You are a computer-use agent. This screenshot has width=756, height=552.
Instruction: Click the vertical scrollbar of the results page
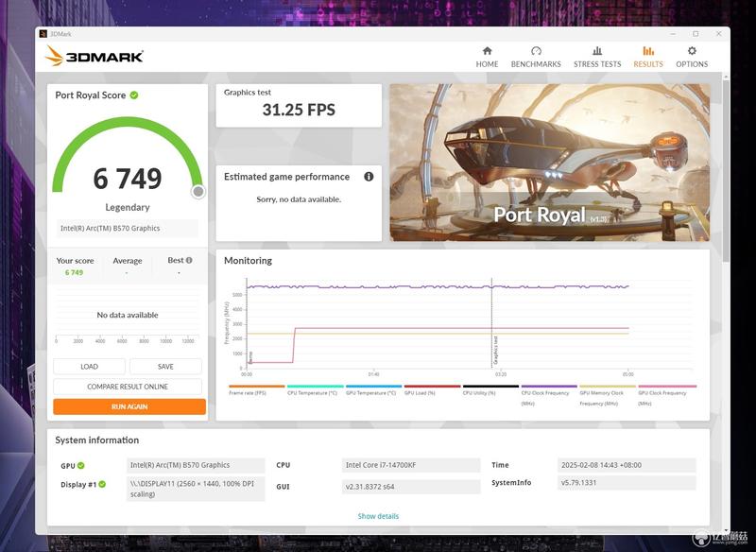726,169
